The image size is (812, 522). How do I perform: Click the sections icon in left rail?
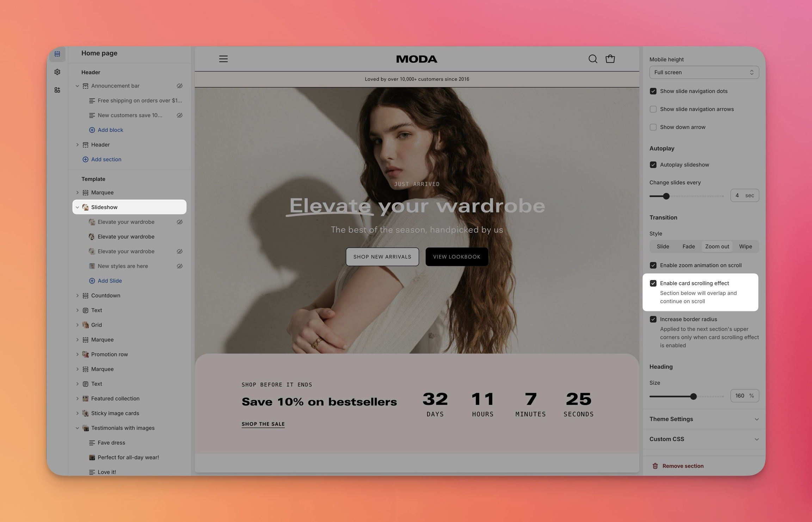(57, 54)
